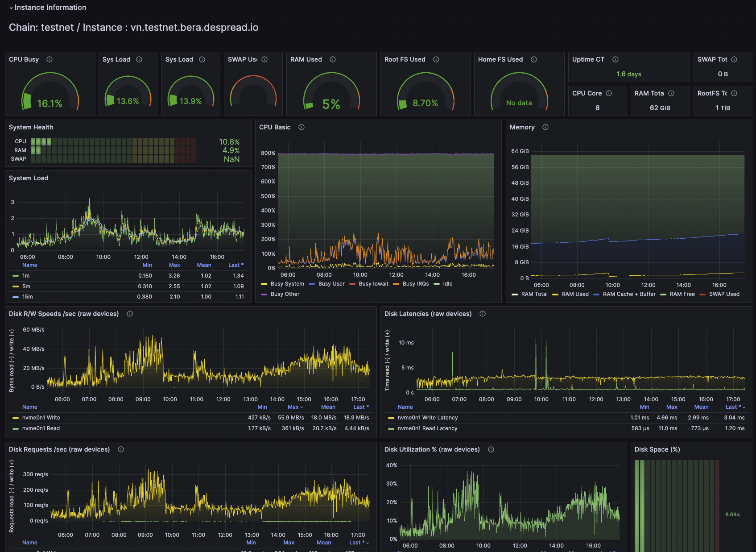
Task: Sort Disk Latencies legend by Min header
Action: [644, 407]
